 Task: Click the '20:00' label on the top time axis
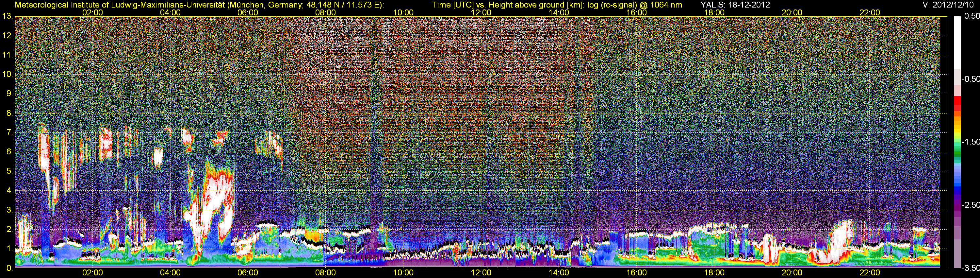(x=792, y=12)
